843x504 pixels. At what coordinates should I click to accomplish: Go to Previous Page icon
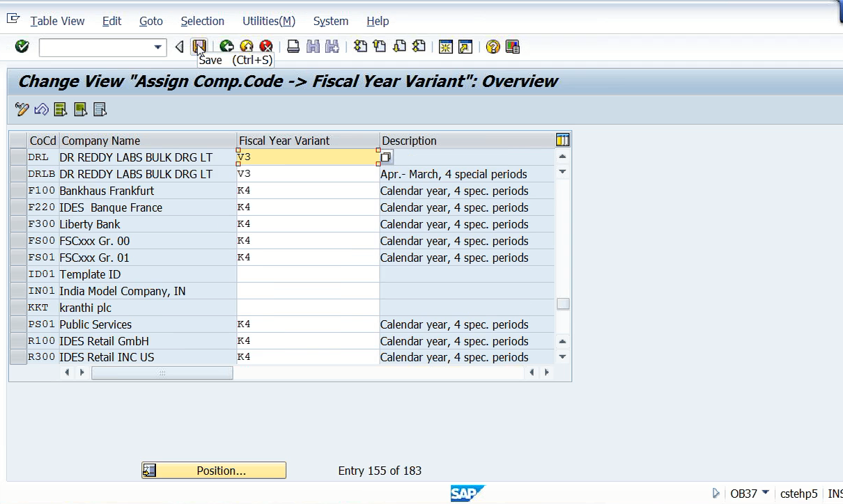(380, 47)
